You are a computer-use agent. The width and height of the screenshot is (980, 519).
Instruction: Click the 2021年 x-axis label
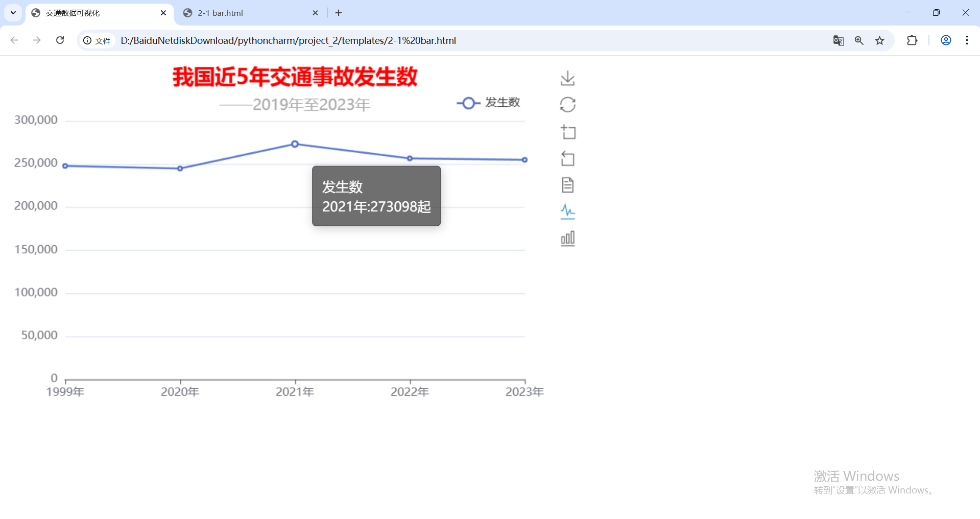pyautogui.click(x=295, y=392)
